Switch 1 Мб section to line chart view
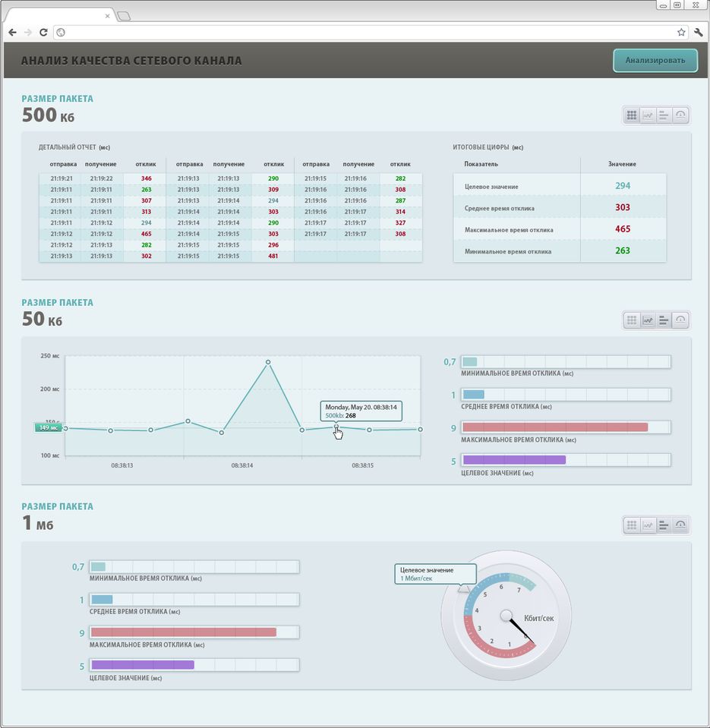 [648, 525]
